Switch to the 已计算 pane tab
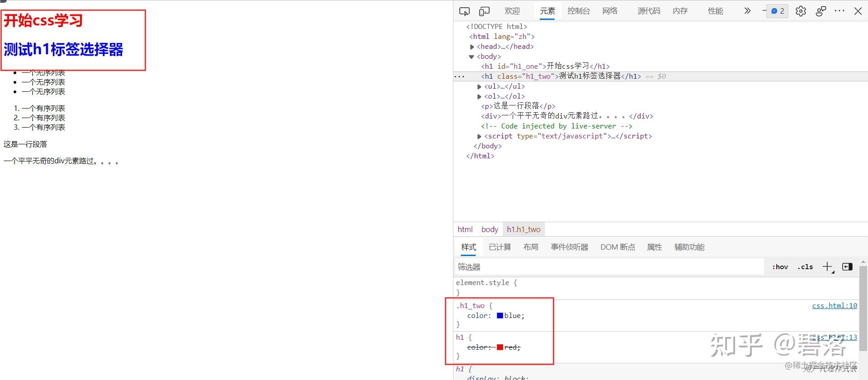This screenshot has width=868, height=380. [500, 247]
